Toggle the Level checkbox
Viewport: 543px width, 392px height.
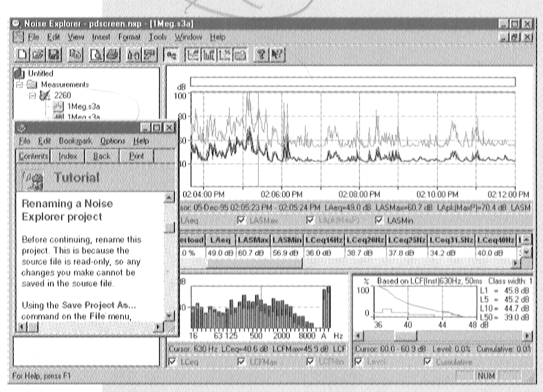(x=359, y=362)
